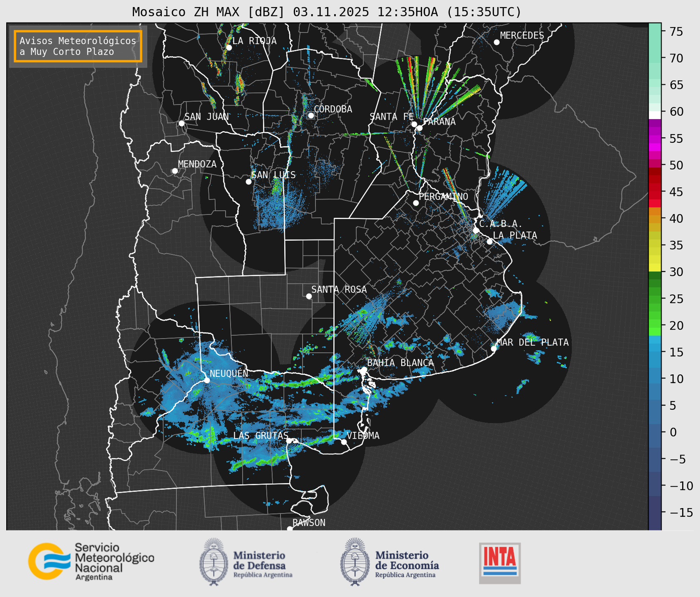Click the NEUQUÉN label text
This screenshot has width=700, height=597.
[229, 374]
